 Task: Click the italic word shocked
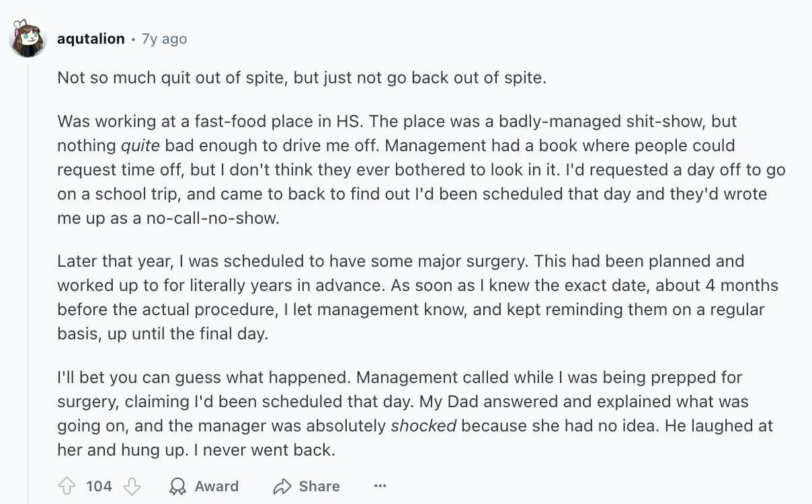424,426
